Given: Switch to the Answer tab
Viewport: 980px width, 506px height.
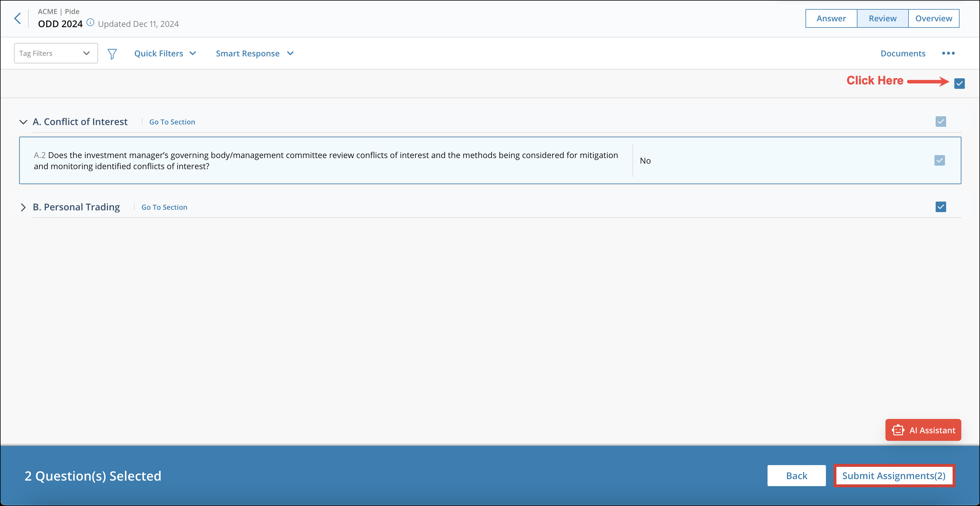Looking at the screenshot, I should (x=831, y=18).
